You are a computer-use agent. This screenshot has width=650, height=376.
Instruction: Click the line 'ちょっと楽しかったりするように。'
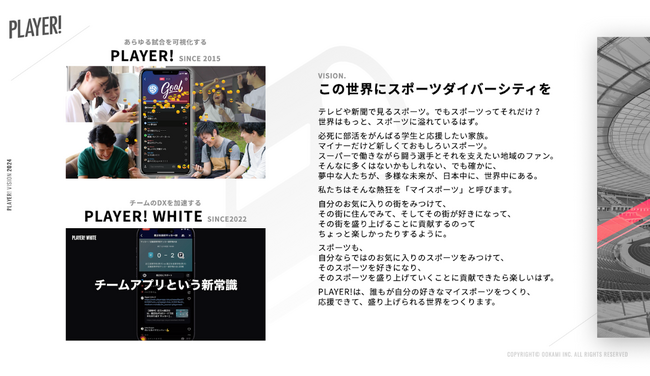tap(383, 234)
